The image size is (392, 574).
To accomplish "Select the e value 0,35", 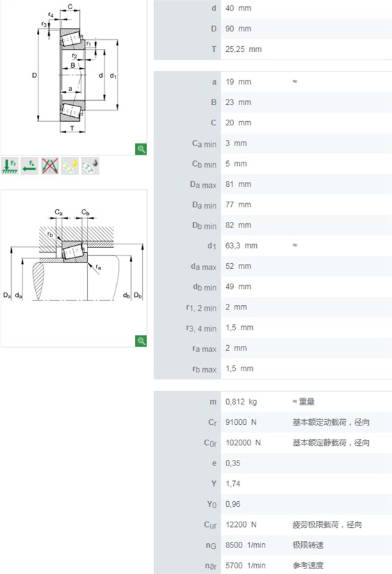I will 233,463.
